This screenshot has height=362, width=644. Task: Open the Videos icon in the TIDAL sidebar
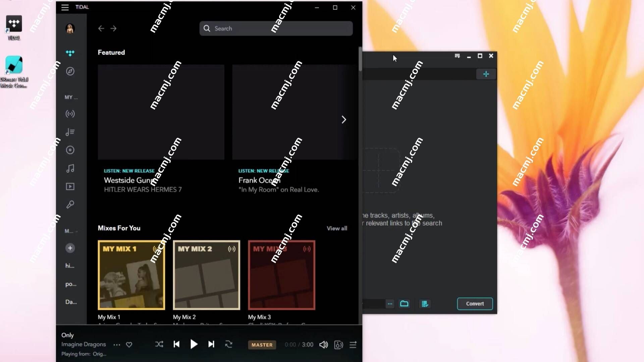click(x=70, y=186)
